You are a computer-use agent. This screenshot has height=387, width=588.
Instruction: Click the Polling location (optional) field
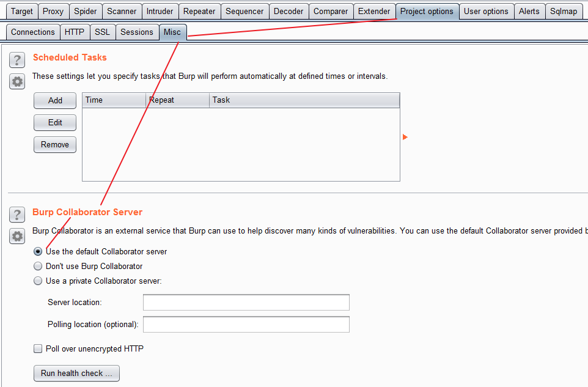coord(246,325)
